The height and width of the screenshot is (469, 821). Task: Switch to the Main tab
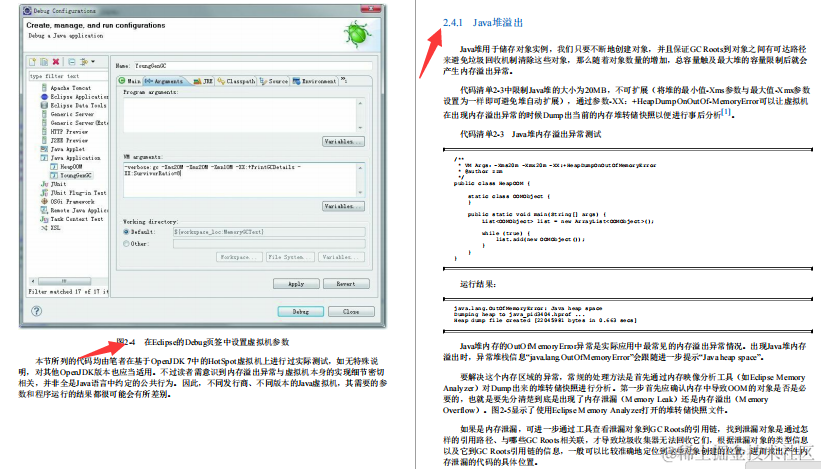pos(129,81)
